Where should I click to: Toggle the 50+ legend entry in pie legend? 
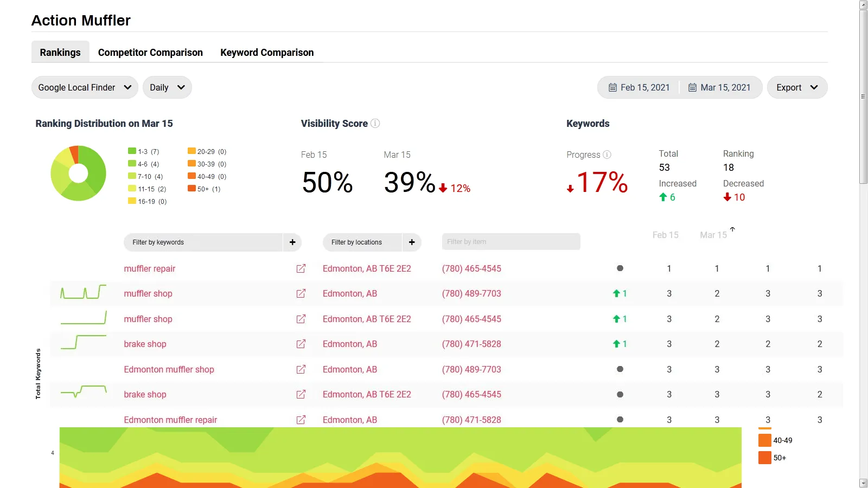point(204,189)
